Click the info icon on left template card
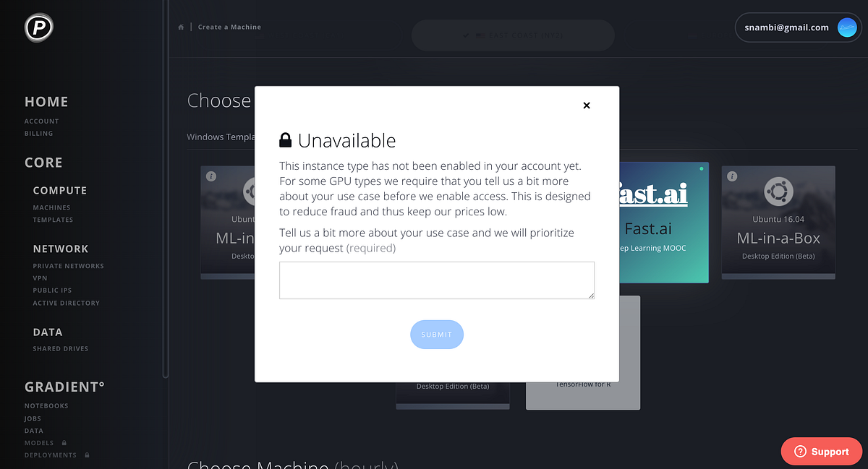Screen dimensions: 868x469 211,176
